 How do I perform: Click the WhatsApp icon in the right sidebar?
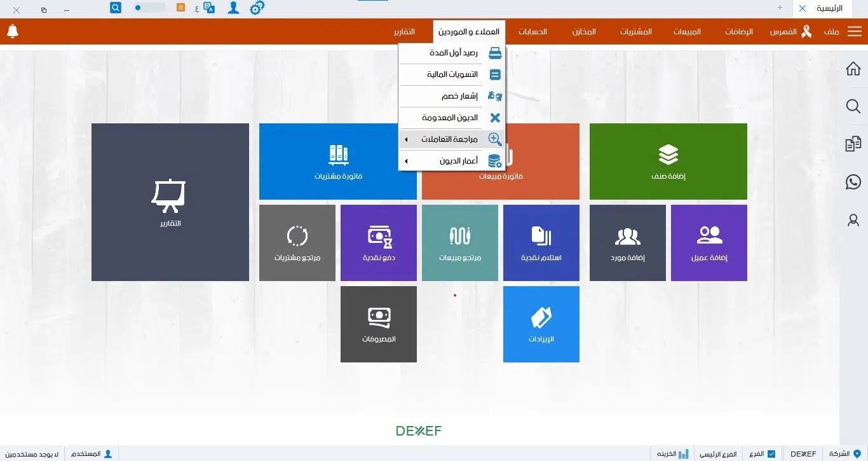click(853, 182)
